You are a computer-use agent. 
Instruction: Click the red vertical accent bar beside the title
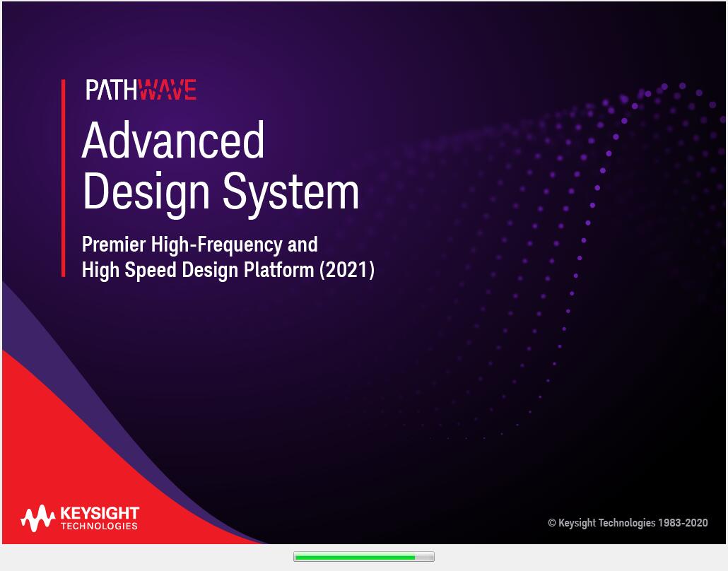[x=62, y=177]
